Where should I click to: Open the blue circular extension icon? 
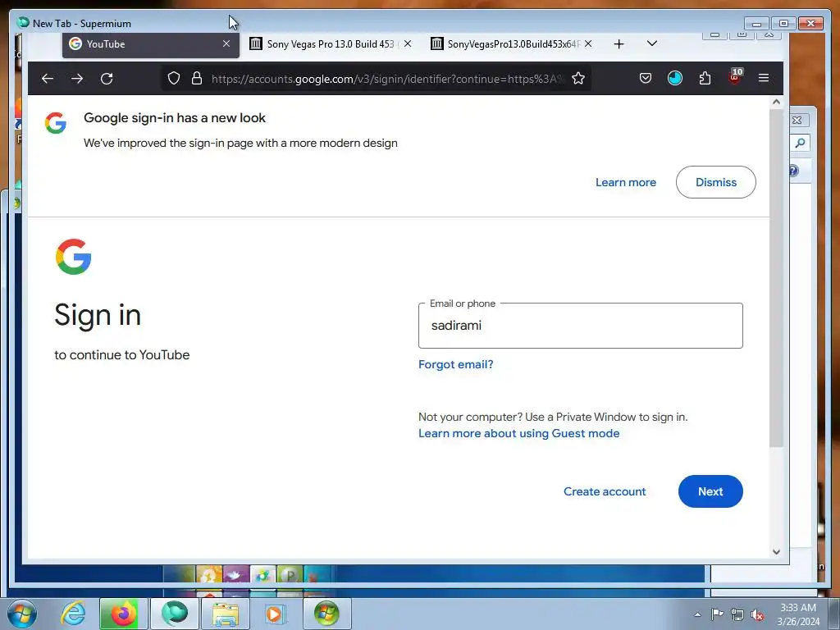pos(675,78)
